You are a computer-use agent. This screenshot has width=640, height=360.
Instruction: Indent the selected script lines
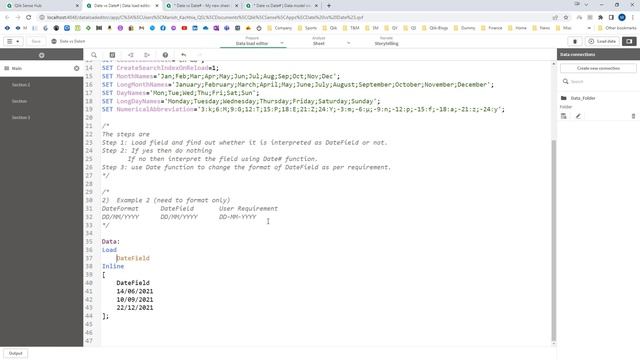(x=147, y=55)
